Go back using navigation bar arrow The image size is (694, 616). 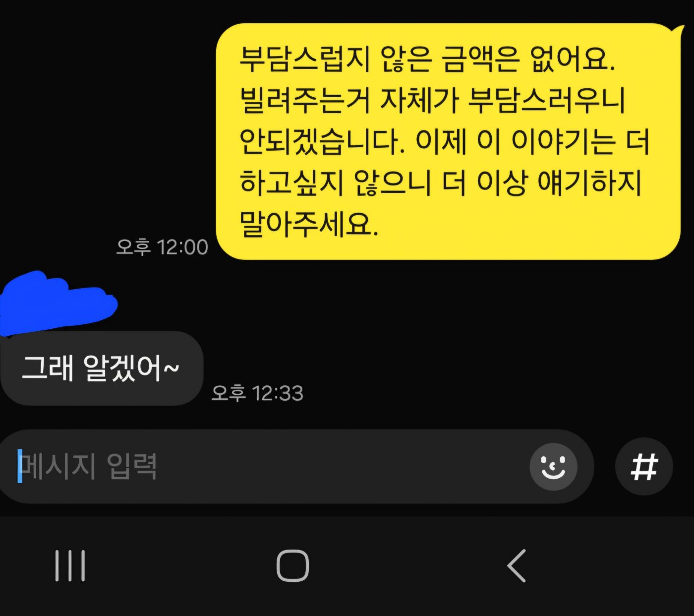coord(517,565)
